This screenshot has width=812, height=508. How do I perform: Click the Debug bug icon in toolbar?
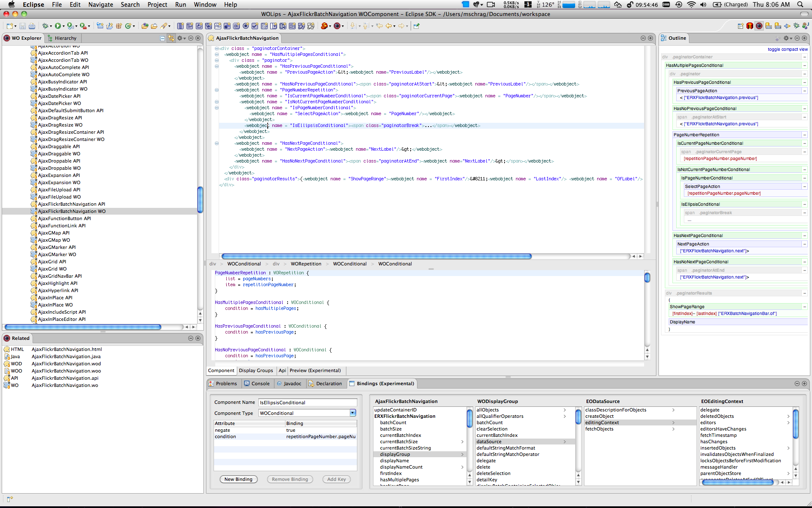45,26
